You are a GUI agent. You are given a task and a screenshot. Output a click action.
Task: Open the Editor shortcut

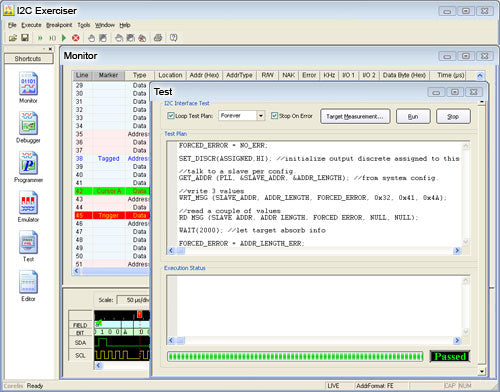(28, 286)
